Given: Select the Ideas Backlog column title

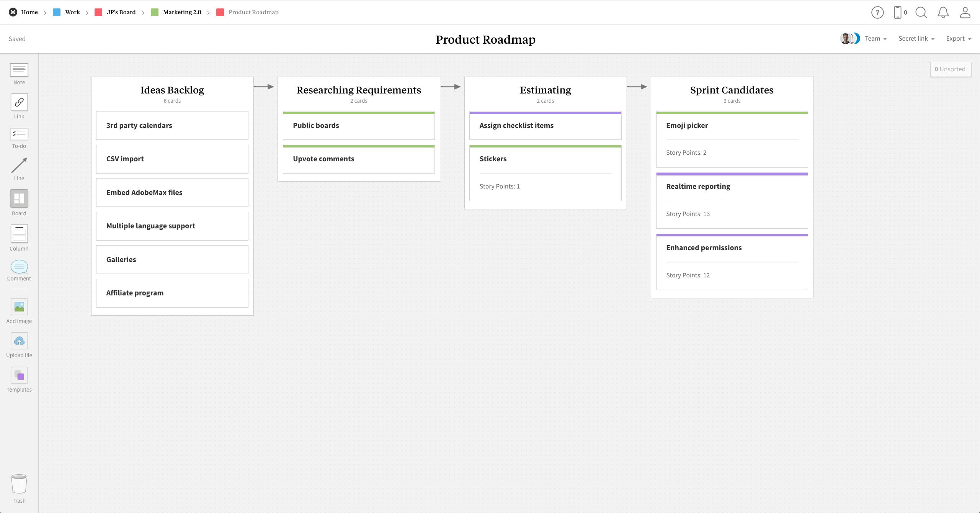Looking at the screenshot, I should click(172, 90).
